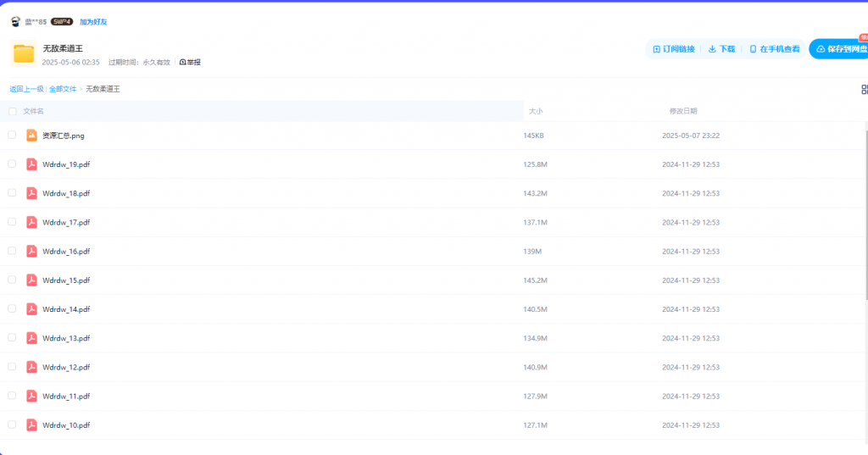The height and width of the screenshot is (455, 868).
Task: Open file name Wdrdw_14.pdf
Action: [x=66, y=309]
